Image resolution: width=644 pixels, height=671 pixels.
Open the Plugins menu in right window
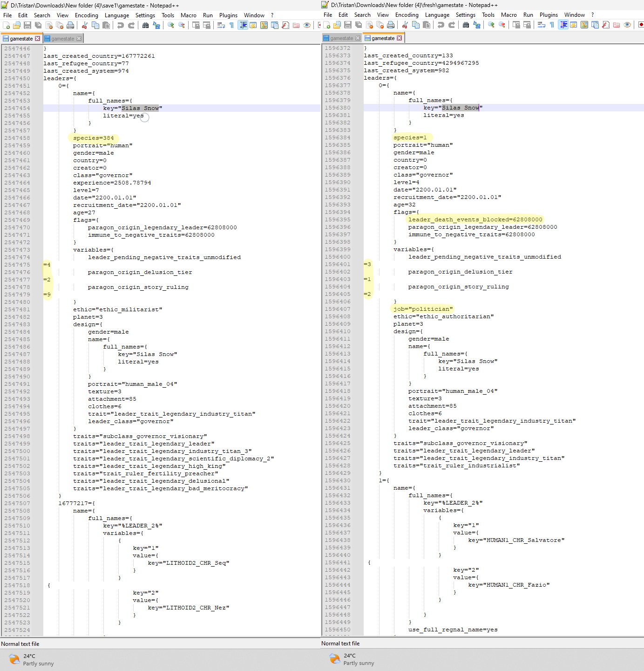(x=548, y=15)
